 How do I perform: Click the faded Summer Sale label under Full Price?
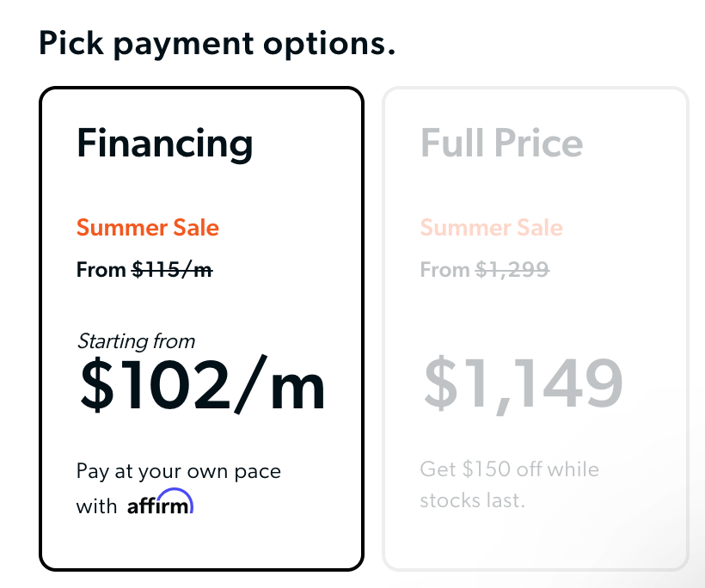(x=491, y=228)
